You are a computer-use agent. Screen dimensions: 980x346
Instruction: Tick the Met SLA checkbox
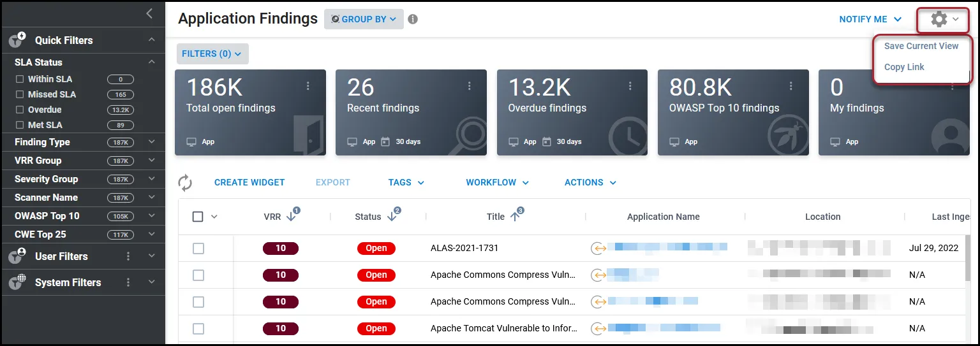(x=20, y=125)
